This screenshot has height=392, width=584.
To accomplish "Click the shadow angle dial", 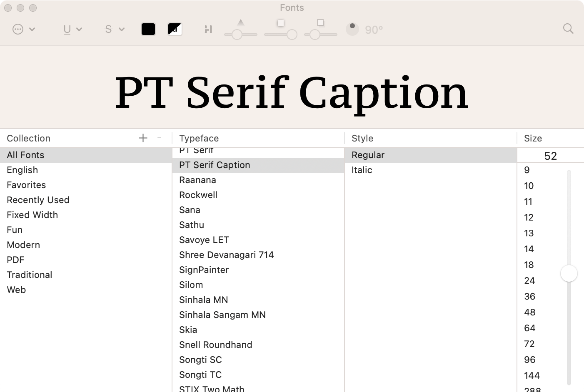I will [x=352, y=29].
